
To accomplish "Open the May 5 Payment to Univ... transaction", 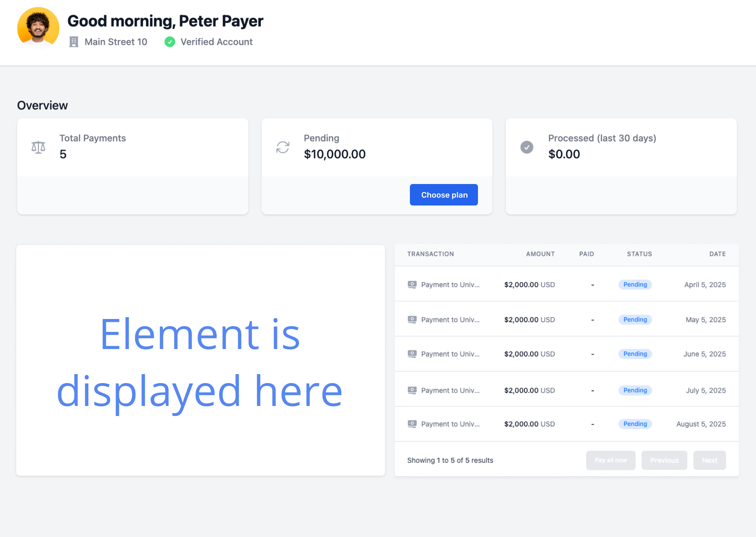I will tap(450, 320).
